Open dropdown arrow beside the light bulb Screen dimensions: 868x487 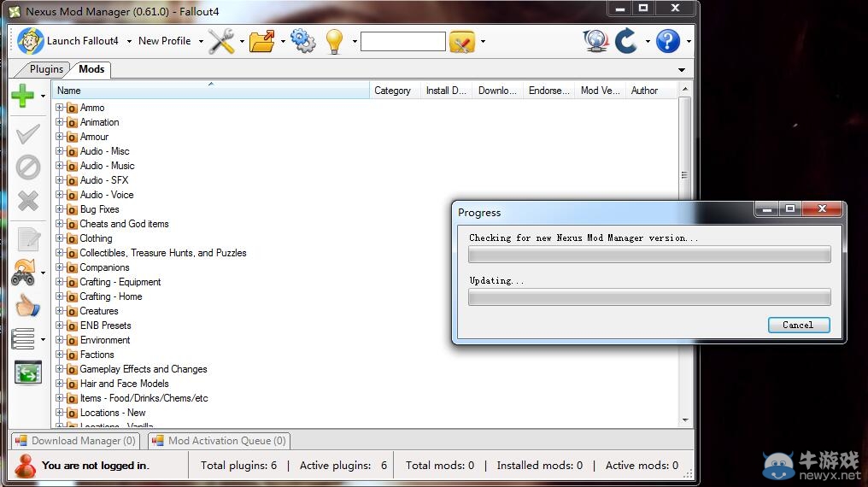click(355, 42)
